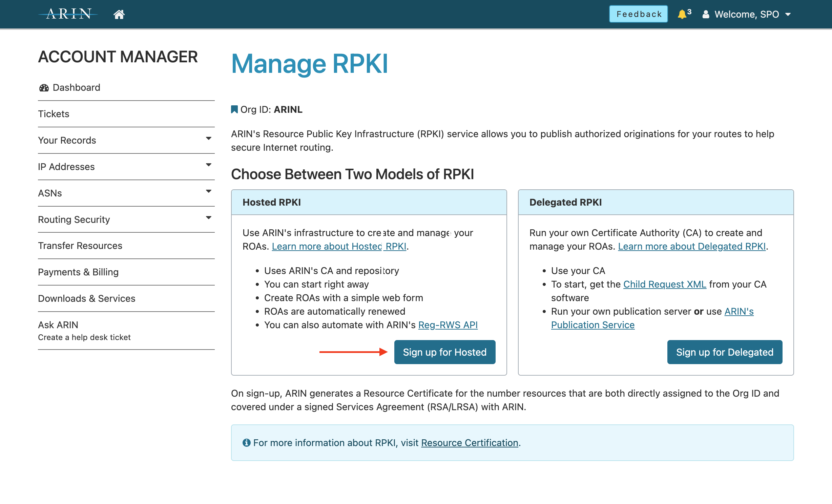Screen dimensions: 832x504
Task: Open Downloads & Services
Action: (x=126, y=298)
